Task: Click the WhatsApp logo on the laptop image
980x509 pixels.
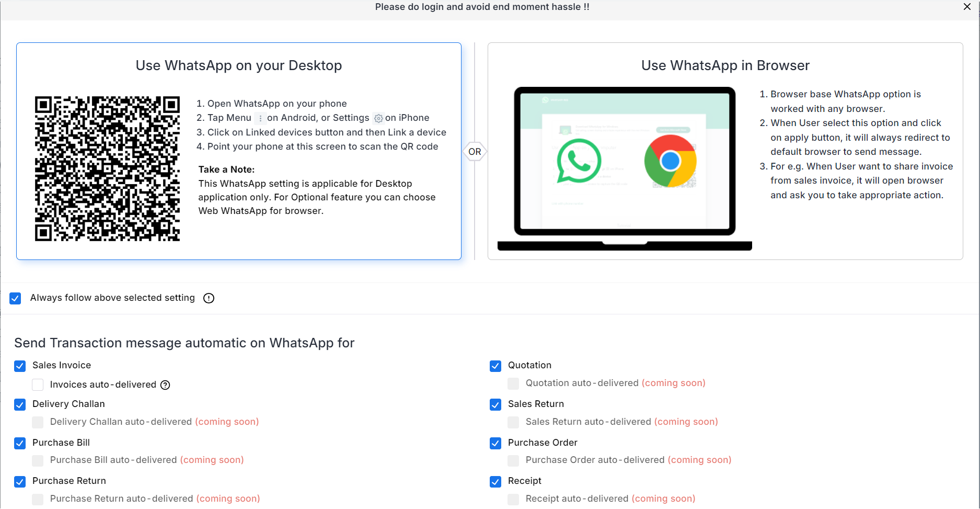Action: tap(579, 161)
